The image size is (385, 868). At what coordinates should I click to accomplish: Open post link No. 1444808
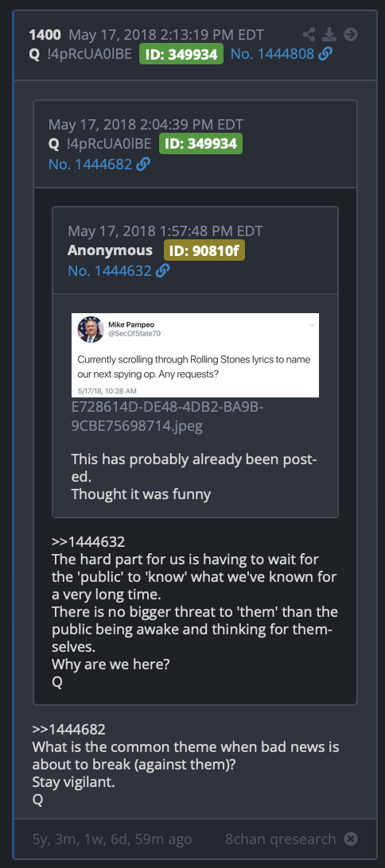pyautogui.click(x=272, y=54)
